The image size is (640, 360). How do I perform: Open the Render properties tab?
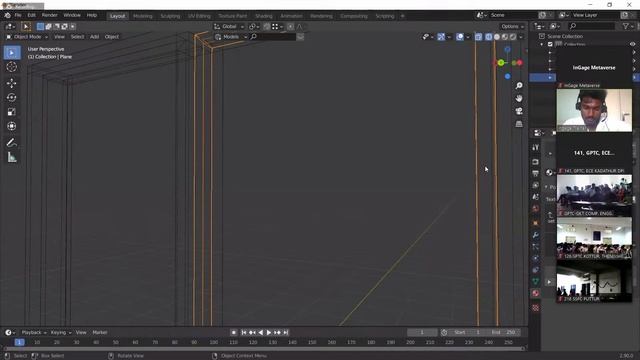[x=536, y=162]
